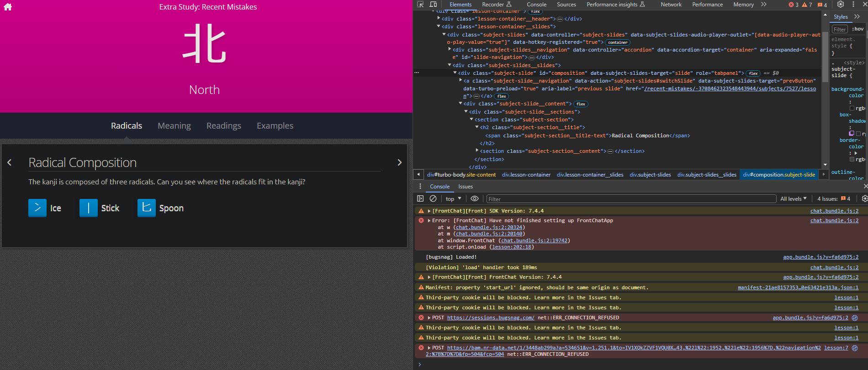This screenshot has width=868, height=370.
Task: Go to the next slide with the right chevron
Action: coord(399,163)
